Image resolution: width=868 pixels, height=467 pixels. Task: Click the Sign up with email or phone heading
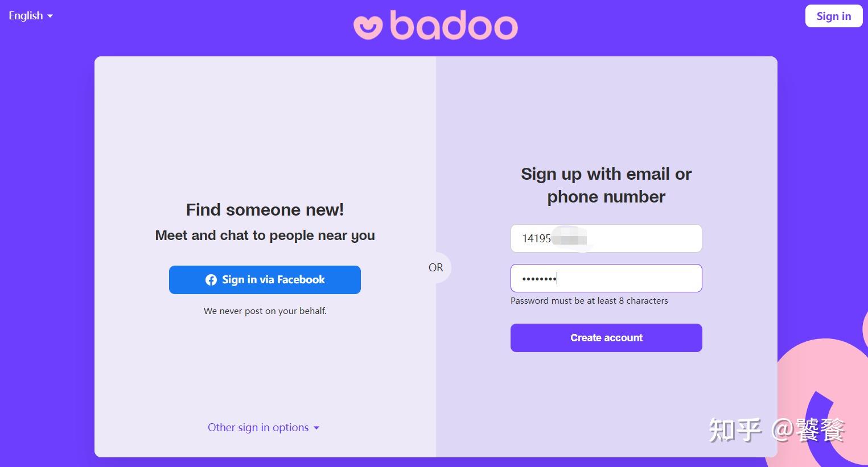pos(606,185)
